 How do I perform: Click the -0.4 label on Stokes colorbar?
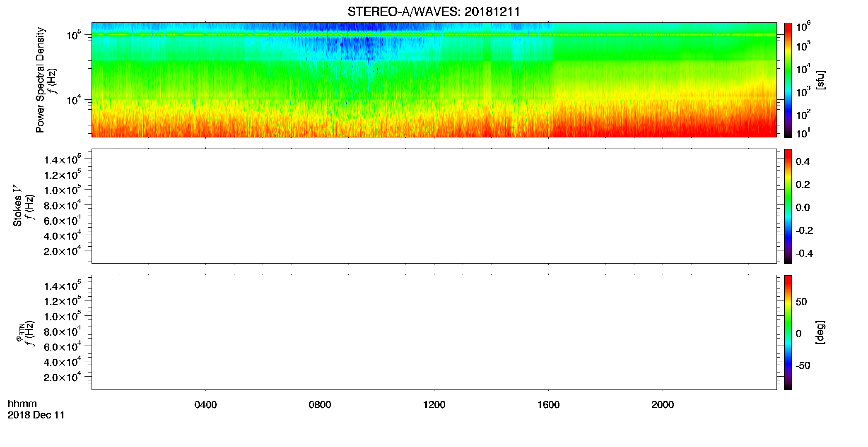click(804, 254)
